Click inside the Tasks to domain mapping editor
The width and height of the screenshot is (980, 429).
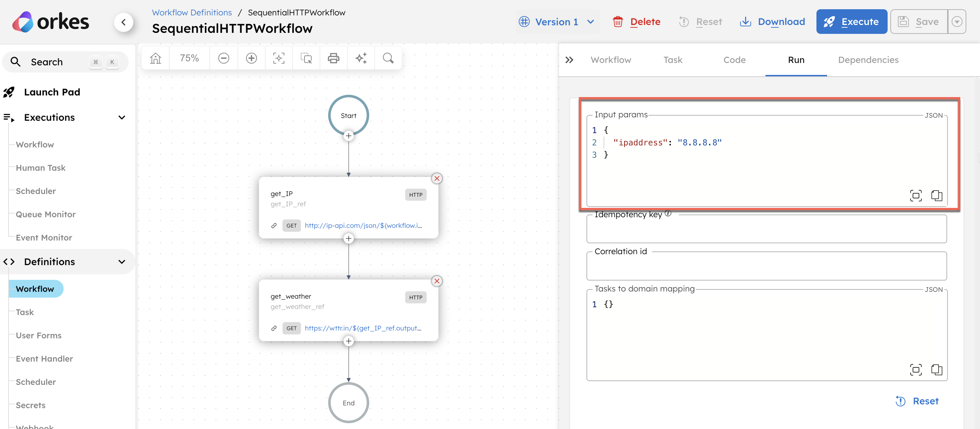[766, 335]
